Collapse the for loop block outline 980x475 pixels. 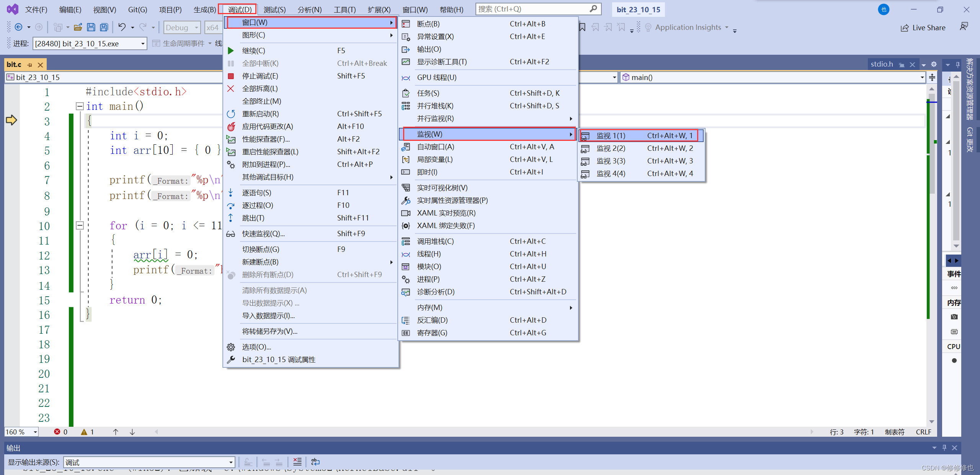(80, 225)
